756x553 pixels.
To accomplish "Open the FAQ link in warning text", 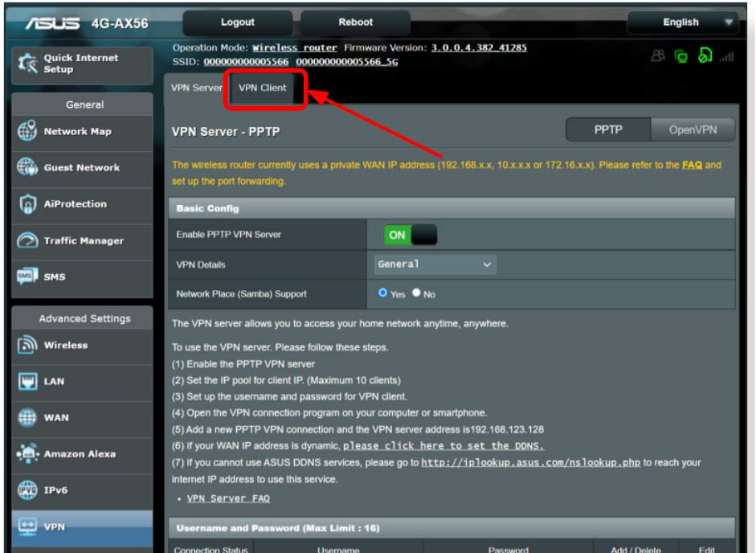I will 692,165.
